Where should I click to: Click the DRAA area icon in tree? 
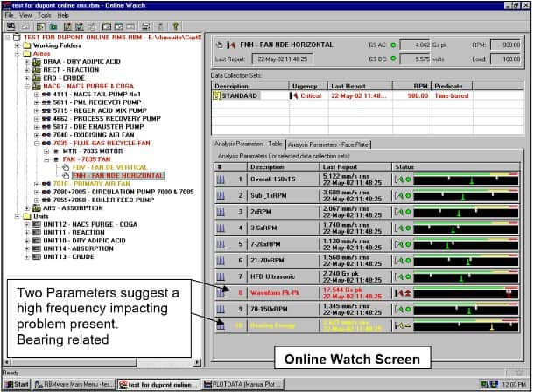tap(37, 61)
